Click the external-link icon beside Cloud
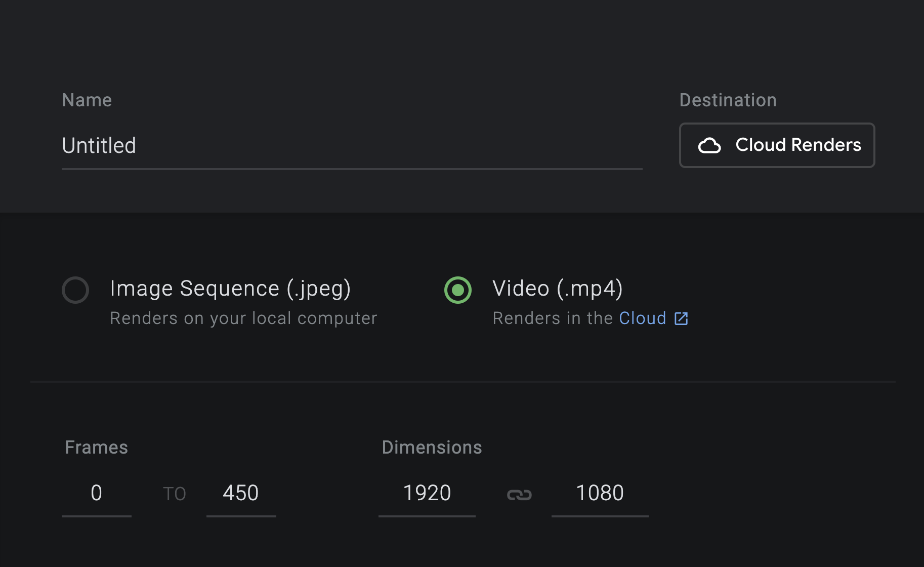 coord(681,318)
